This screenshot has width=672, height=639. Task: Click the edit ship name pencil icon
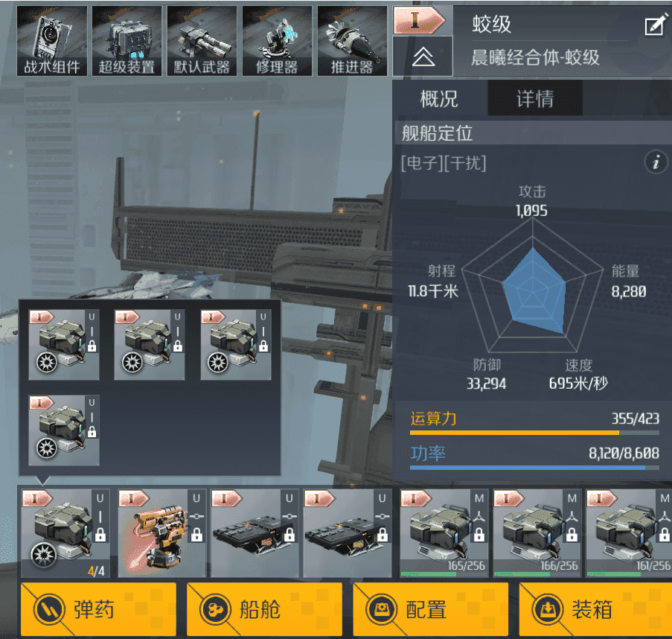[656, 25]
